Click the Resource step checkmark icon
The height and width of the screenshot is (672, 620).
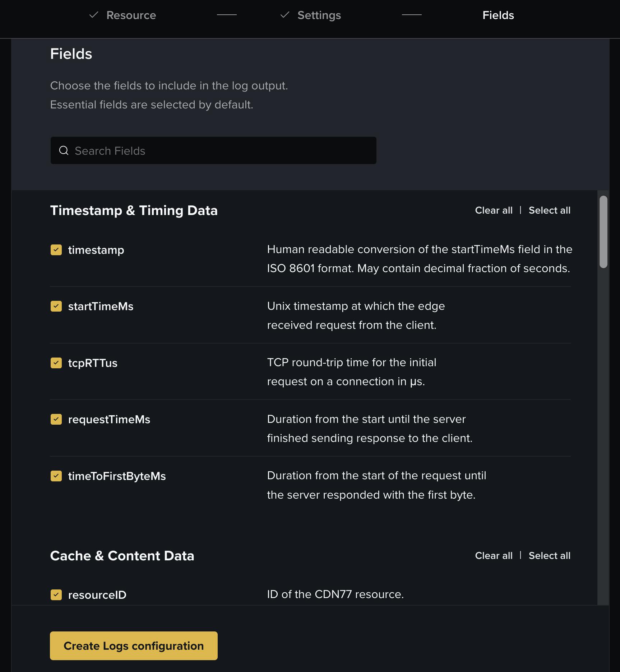(94, 15)
